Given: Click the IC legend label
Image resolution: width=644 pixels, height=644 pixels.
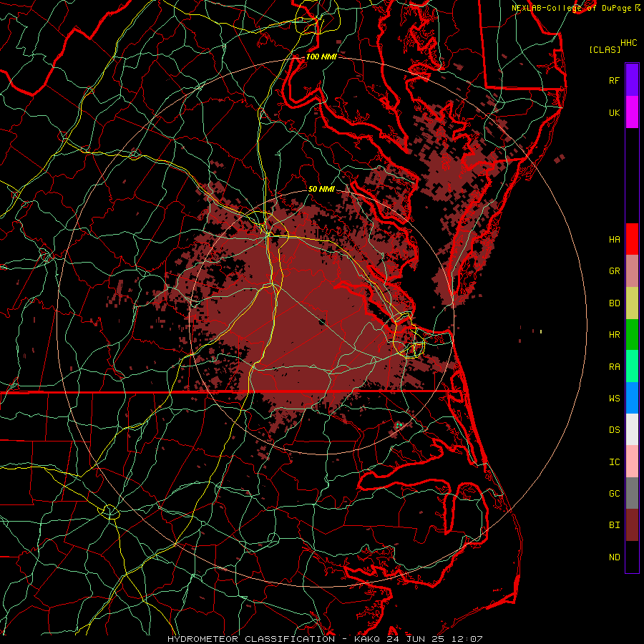Looking at the screenshot, I should pos(614,462).
